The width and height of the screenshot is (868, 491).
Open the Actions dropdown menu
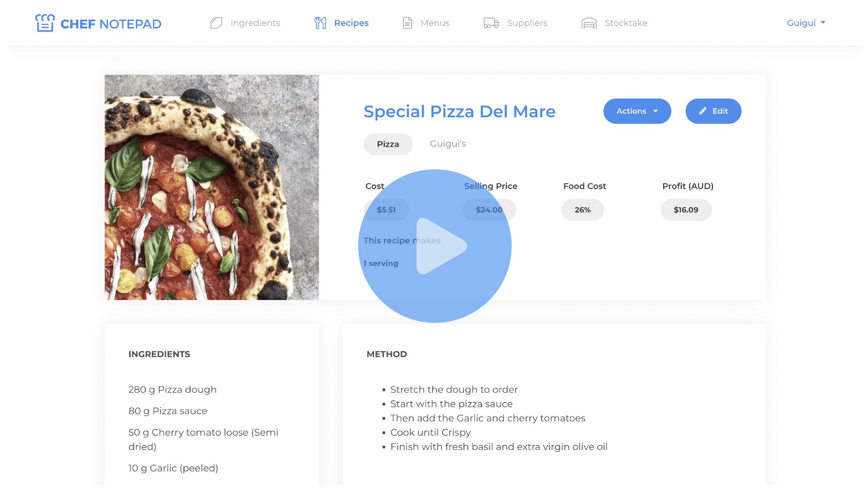636,111
